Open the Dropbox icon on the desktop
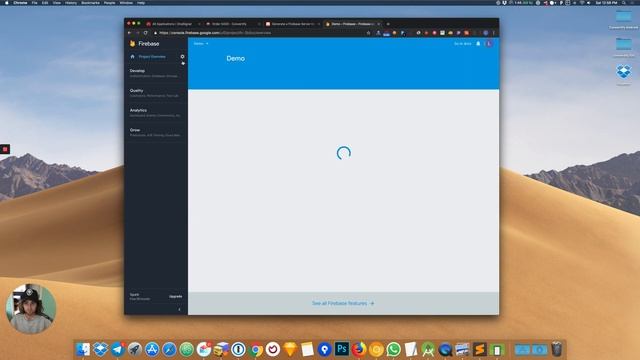 623,72
